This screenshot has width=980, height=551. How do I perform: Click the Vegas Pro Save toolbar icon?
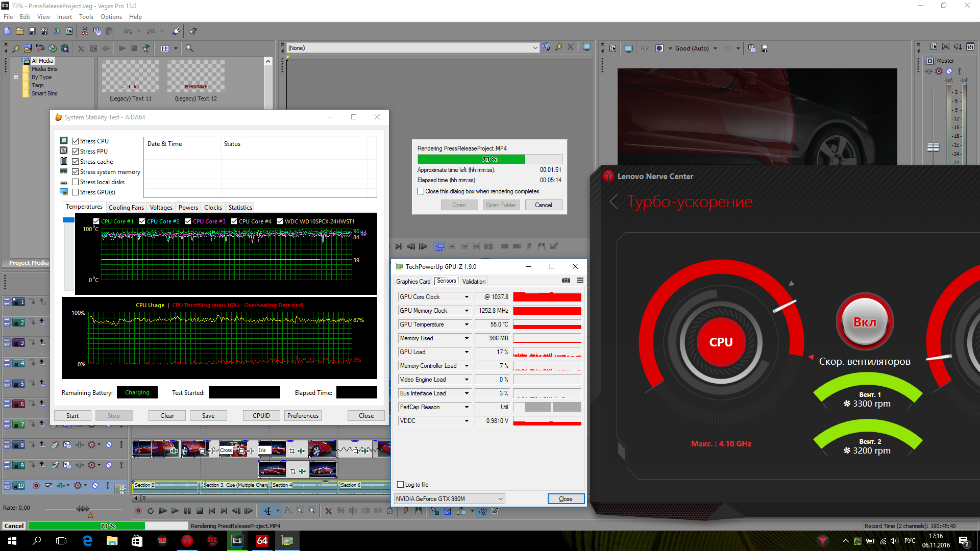[32, 31]
